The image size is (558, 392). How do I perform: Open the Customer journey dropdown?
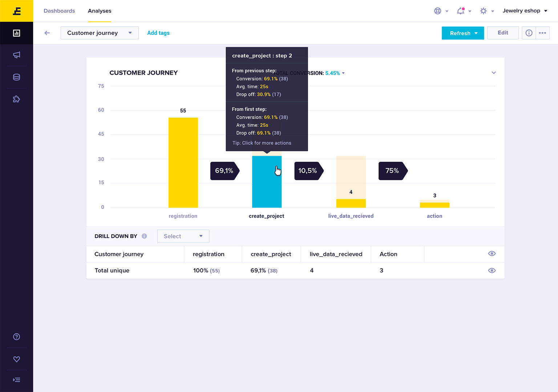point(100,33)
